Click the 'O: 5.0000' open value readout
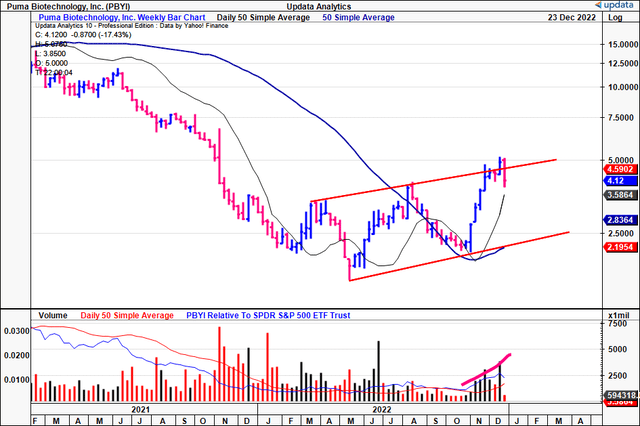 pos(51,63)
